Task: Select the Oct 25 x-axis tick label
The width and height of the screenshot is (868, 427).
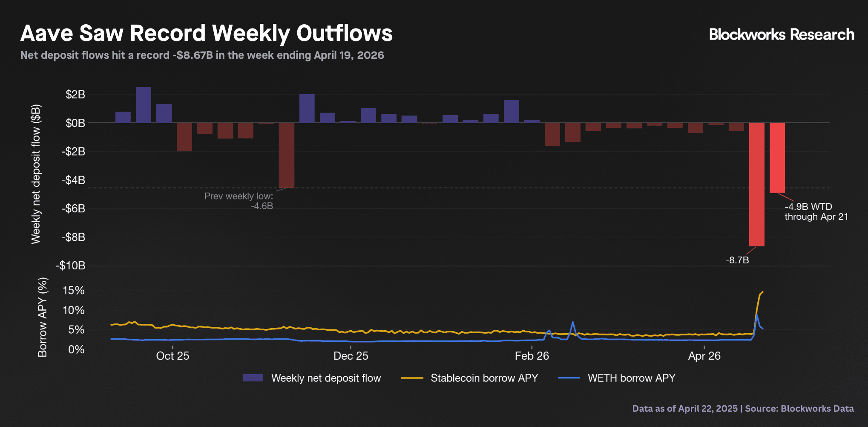Action: pyautogui.click(x=172, y=356)
